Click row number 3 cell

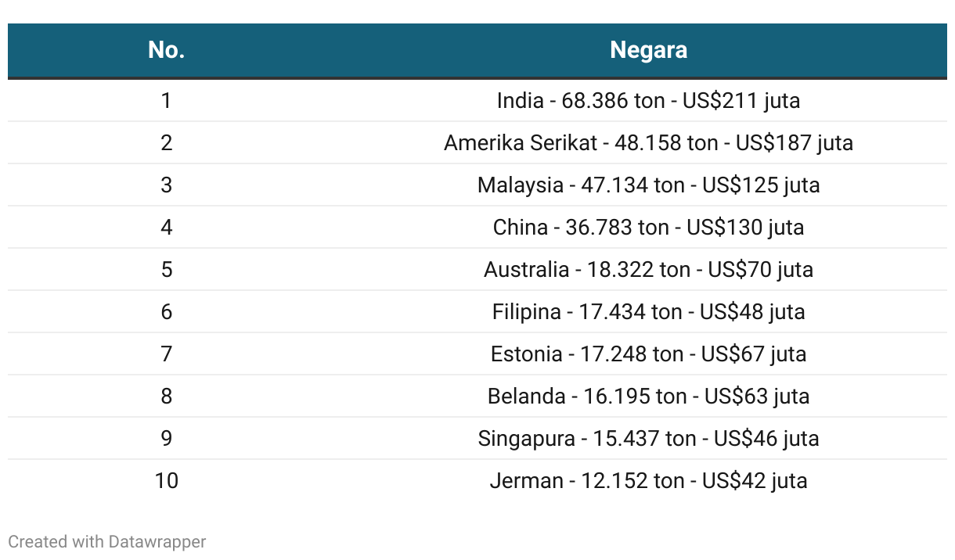[x=166, y=185]
